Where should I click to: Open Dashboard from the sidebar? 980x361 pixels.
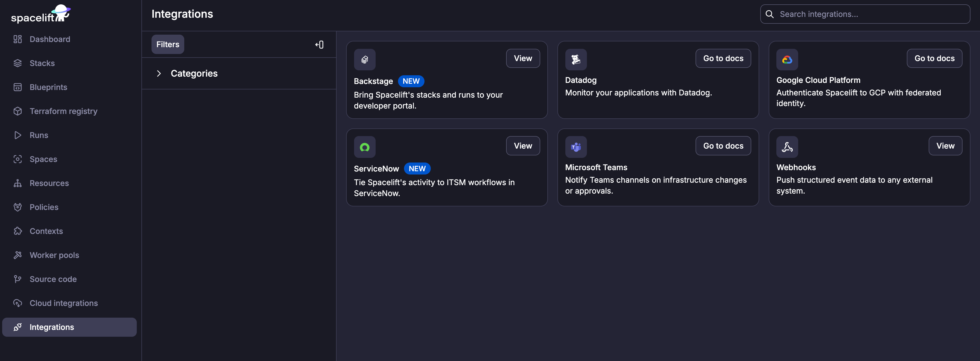(49, 39)
